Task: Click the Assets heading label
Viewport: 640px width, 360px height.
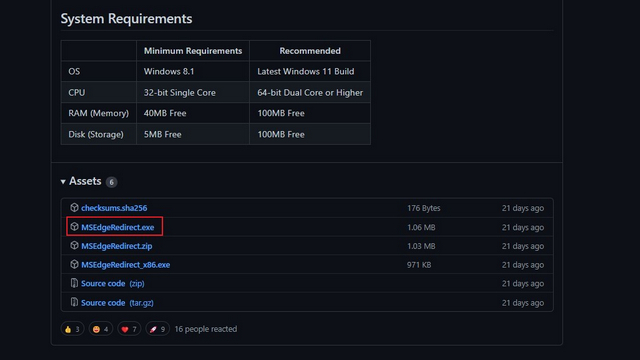Action: [x=85, y=181]
